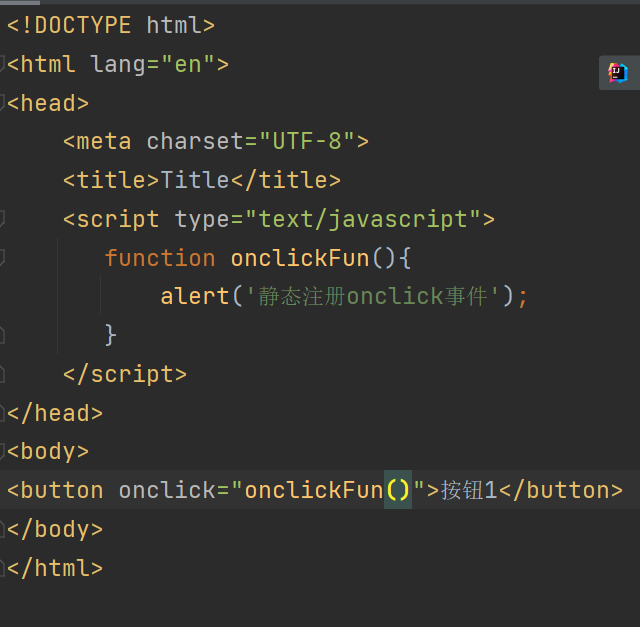This screenshot has height=627, width=640.
Task: Click the onclick attribute on the button element
Action: (x=166, y=490)
